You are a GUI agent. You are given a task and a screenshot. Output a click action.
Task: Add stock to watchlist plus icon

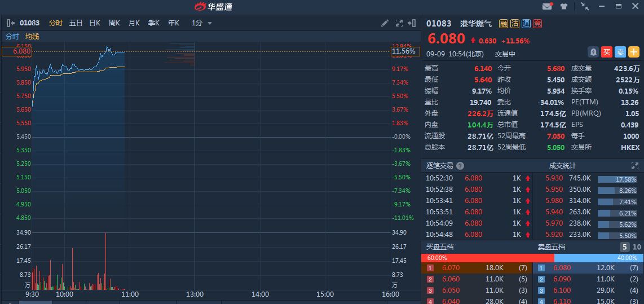(634, 52)
